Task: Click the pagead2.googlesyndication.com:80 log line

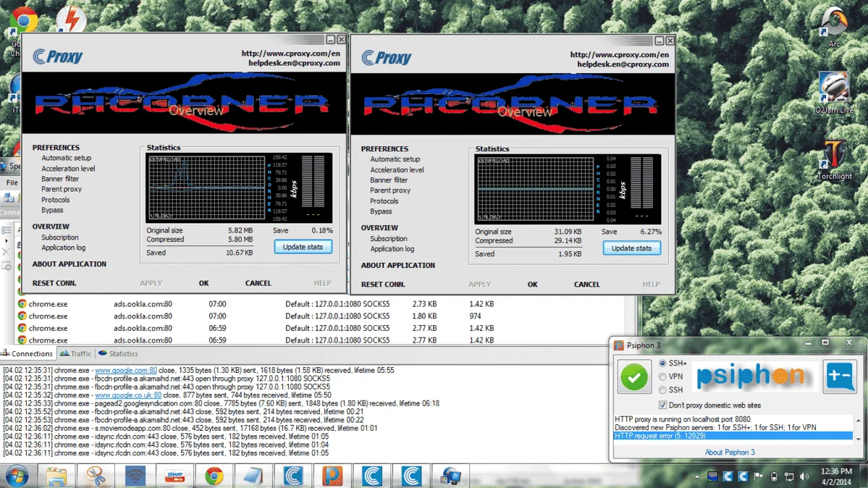Action: click(221, 404)
